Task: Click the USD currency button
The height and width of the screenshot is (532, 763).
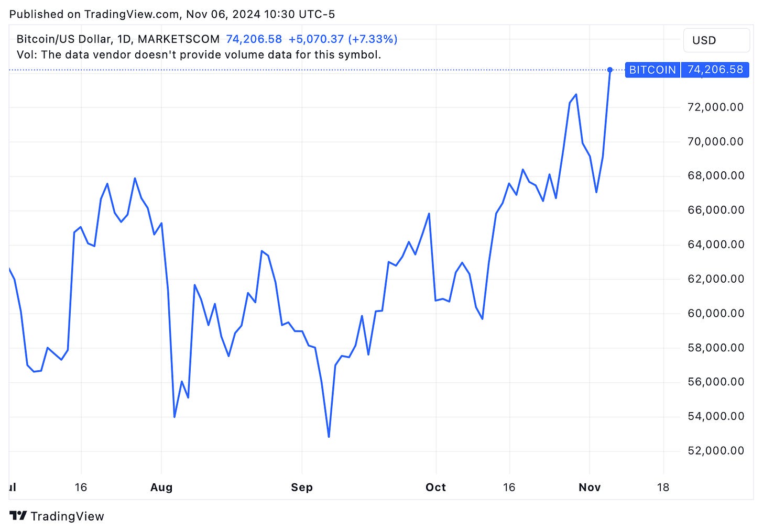Action: point(716,40)
